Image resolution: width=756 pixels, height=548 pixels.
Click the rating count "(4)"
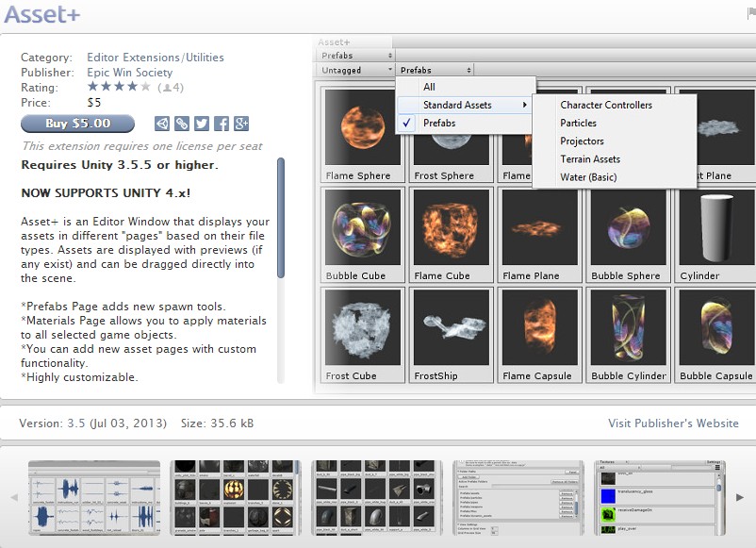[171, 88]
